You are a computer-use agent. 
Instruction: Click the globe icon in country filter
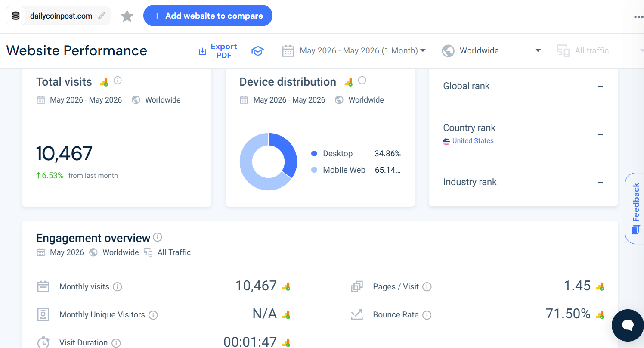(x=448, y=51)
